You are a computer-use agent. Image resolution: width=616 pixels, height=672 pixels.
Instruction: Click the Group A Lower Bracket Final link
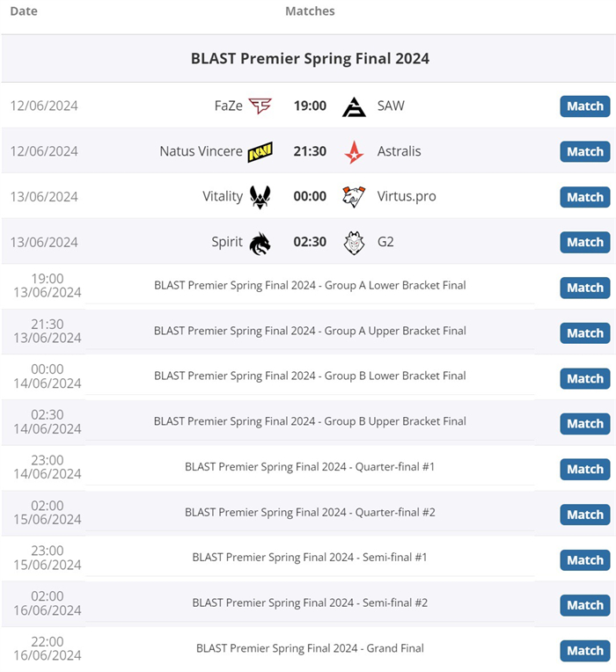click(x=310, y=286)
